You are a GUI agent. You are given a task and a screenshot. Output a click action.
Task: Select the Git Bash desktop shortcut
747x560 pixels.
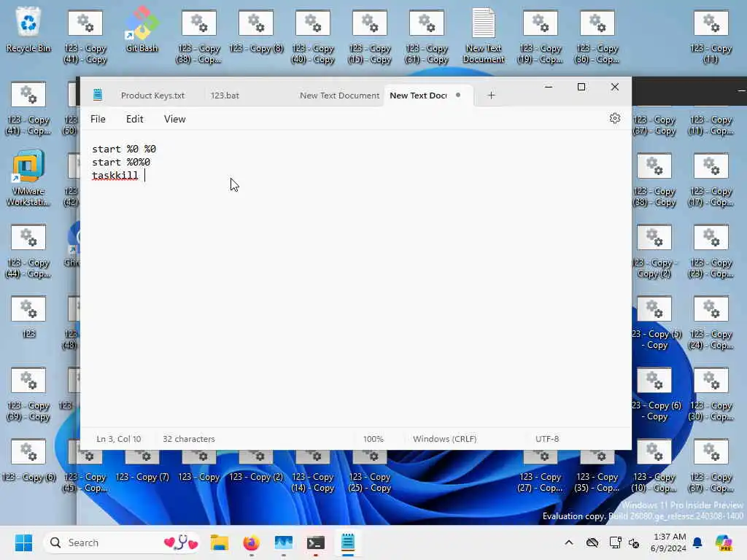pos(142,29)
